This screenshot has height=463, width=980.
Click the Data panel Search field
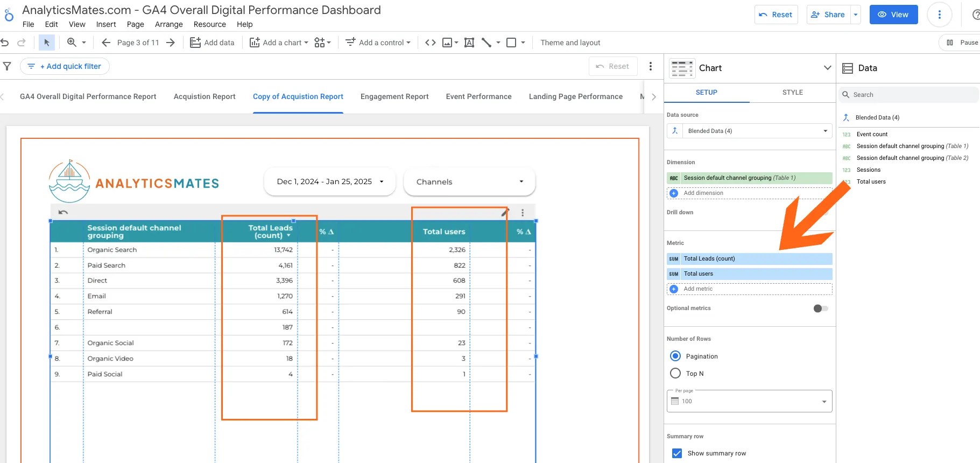click(x=909, y=94)
